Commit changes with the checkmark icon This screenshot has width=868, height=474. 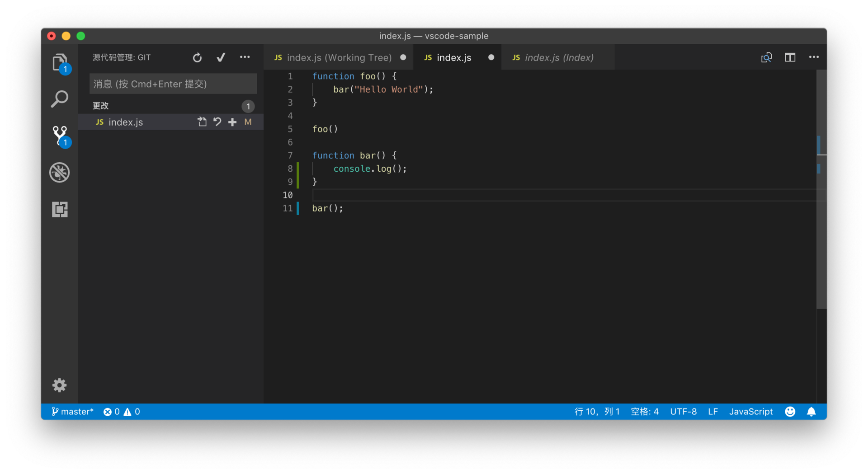click(x=221, y=57)
